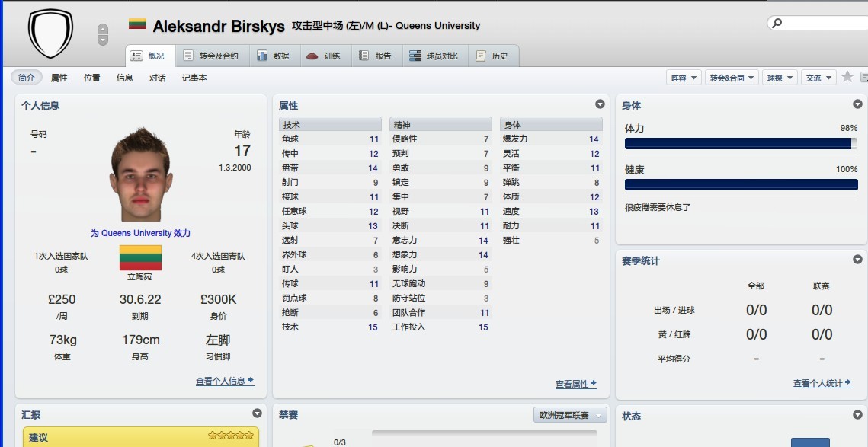Viewport: 868px width, 447px height.
Task: Click the player face portrait
Action: pyautogui.click(x=141, y=174)
